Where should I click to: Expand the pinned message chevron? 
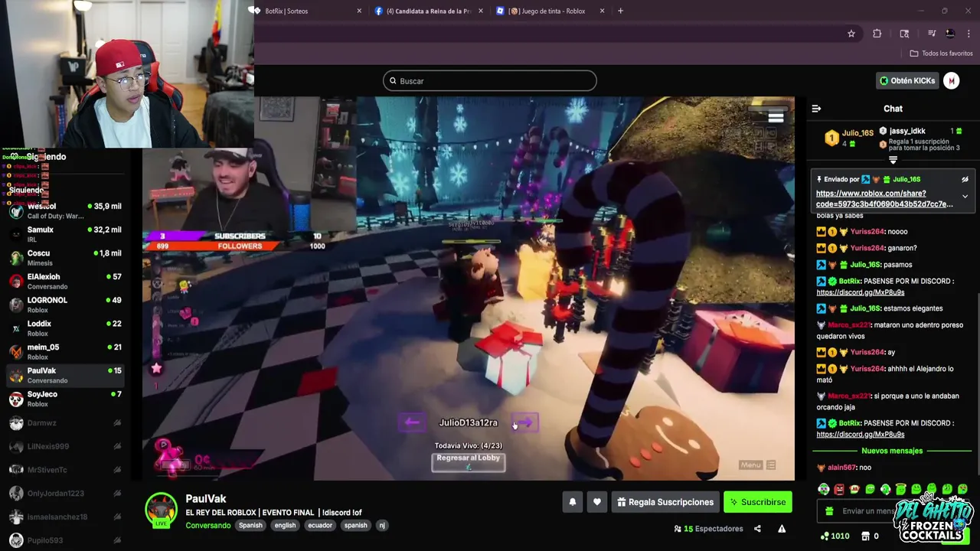[965, 197]
